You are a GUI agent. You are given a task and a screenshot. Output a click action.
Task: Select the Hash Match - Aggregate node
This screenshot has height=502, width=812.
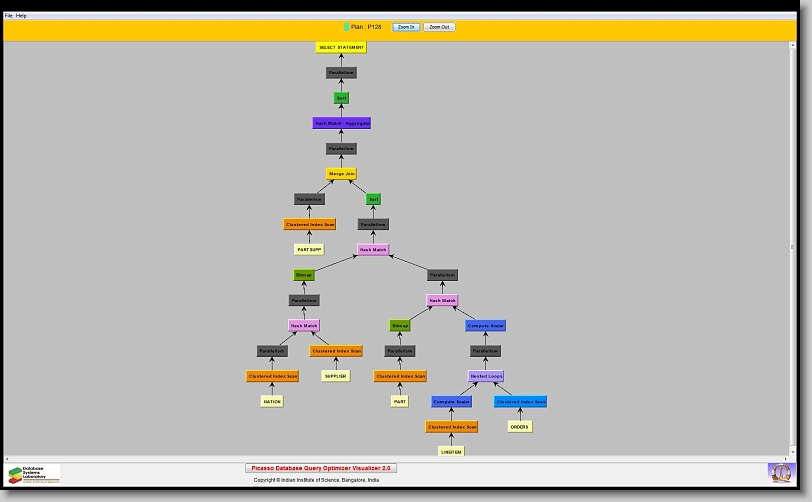[342, 123]
